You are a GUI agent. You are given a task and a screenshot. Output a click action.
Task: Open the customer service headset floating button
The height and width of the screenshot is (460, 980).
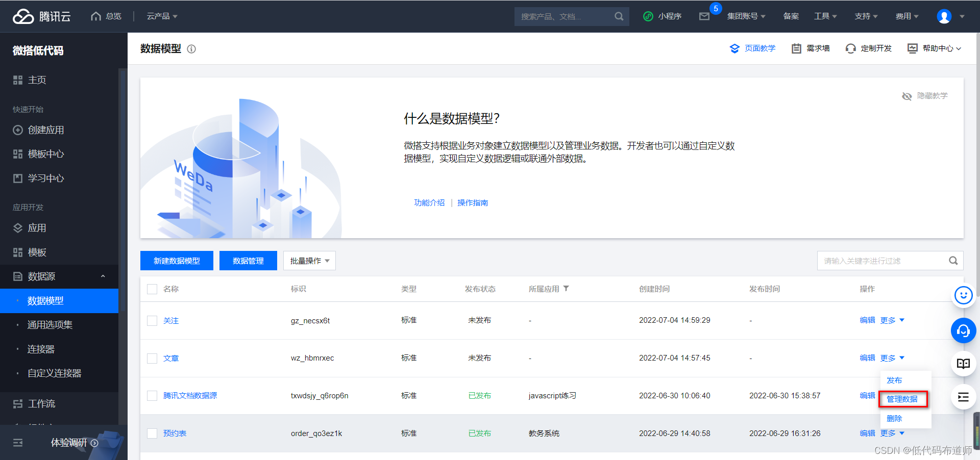tap(964, 331)
